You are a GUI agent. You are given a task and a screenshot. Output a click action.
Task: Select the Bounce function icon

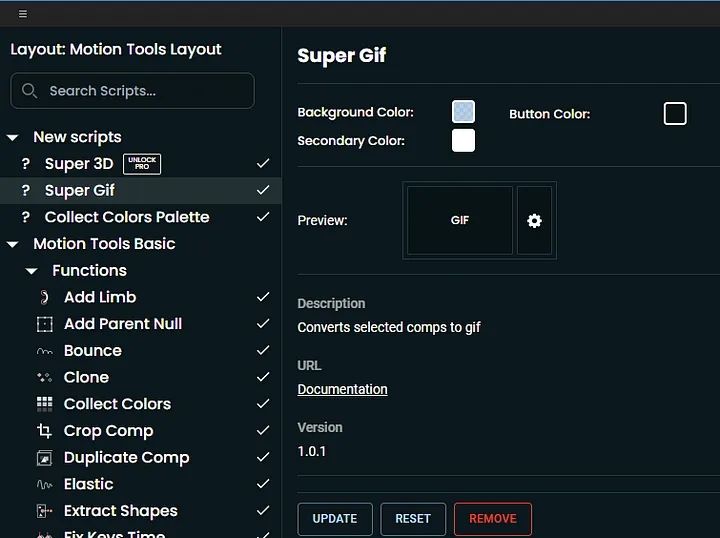44,351
